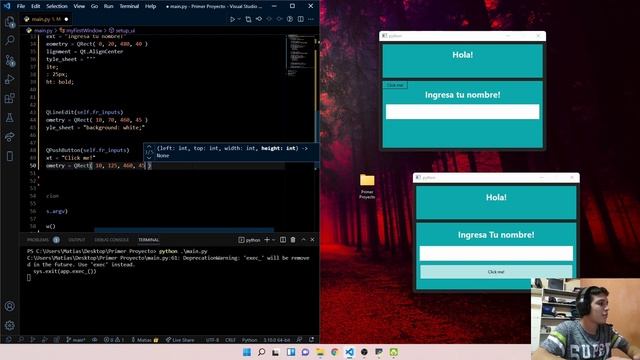Image resolution: width=640 pixels, height=360 pixels.
Task: Open the Run menu
Action: point(108,6)
